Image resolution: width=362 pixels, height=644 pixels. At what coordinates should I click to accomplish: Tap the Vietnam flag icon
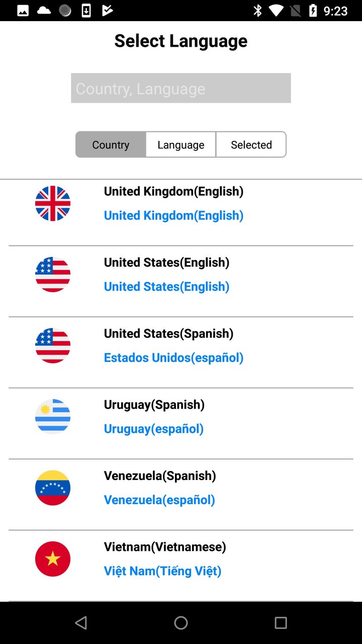(x=53, y=559)
